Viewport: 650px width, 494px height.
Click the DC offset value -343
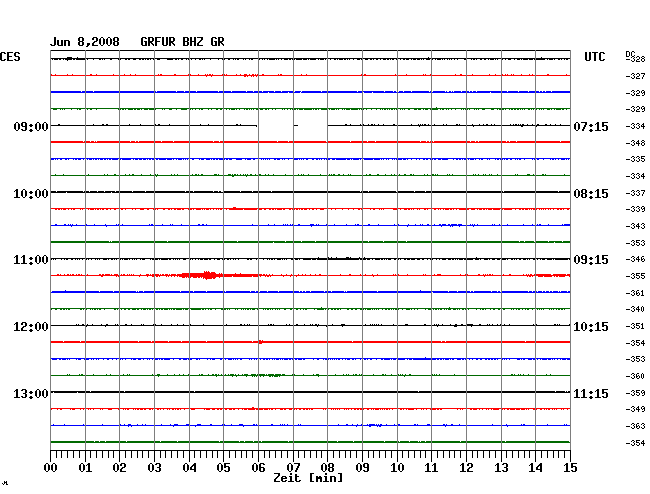(x=635, y=226)
